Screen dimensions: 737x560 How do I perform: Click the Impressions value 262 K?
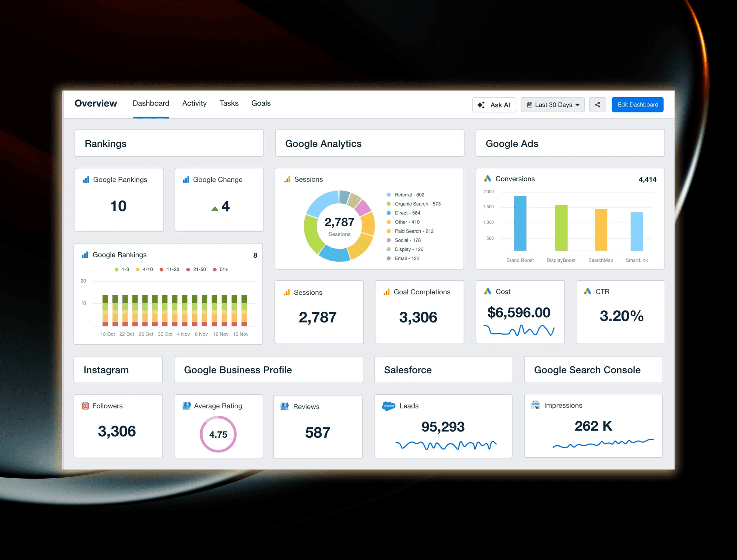tap(593, 426)
